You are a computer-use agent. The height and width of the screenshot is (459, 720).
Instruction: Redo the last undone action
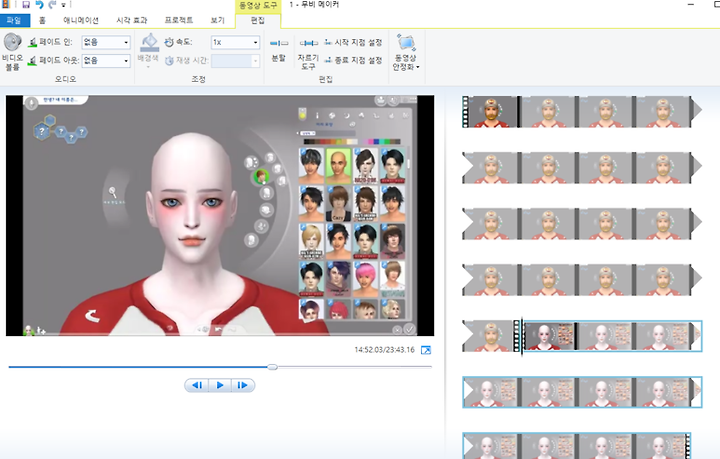click(x=52, y=5)
